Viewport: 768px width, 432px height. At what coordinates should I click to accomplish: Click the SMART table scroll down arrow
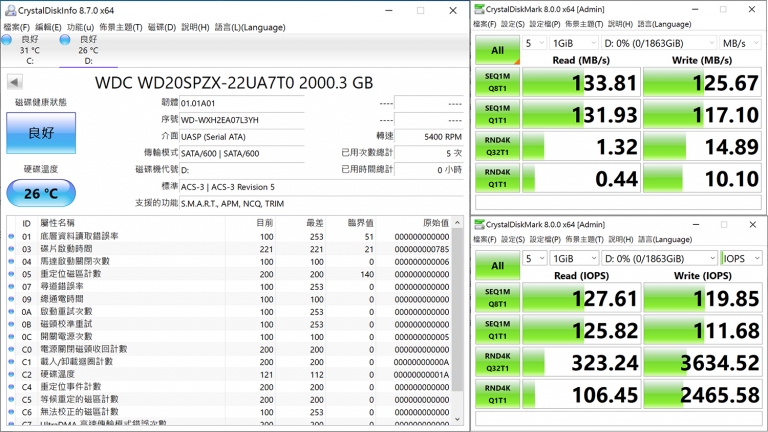point(457,419)
